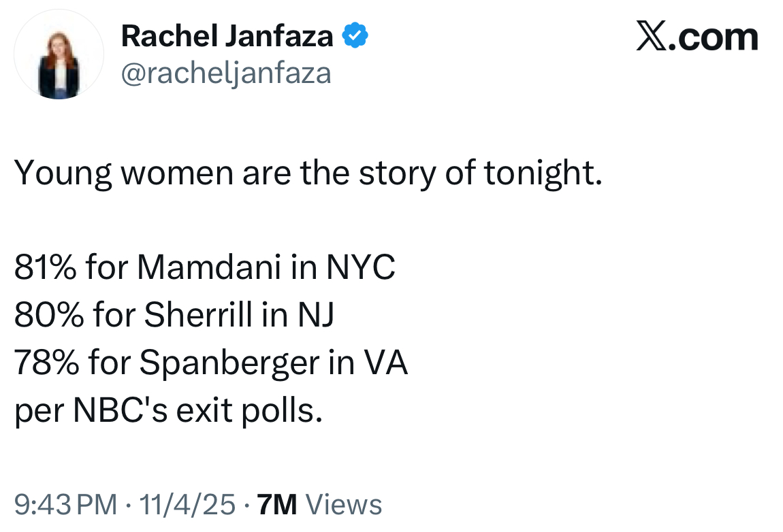The height and width of the screenshot is (532, 783).
Task: Select the "Young women are the story" sentence
Action: 308,173
